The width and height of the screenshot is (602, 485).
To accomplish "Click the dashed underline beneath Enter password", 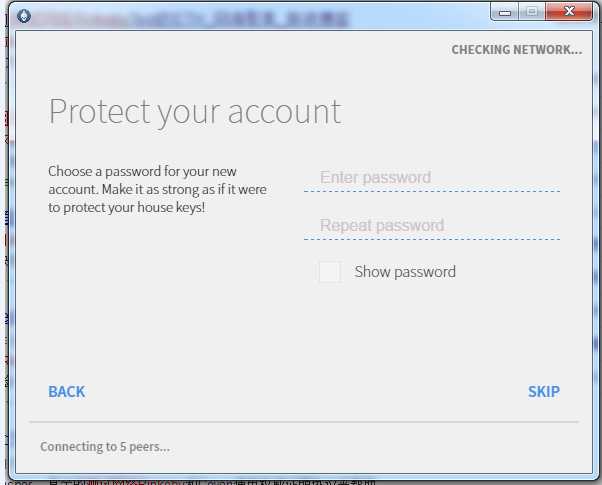I will point(431,191).
